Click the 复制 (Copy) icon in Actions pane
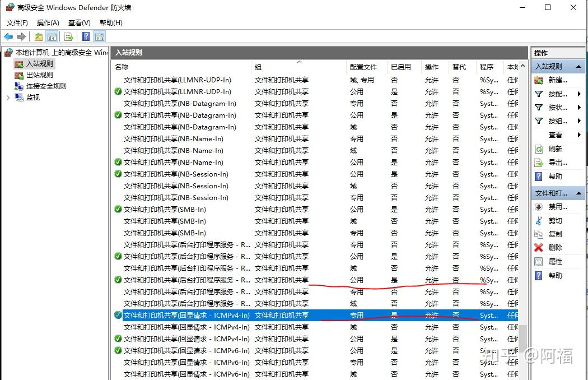This screenshot has width=588, height=380. pyautogui.click(x=538, y=234)
